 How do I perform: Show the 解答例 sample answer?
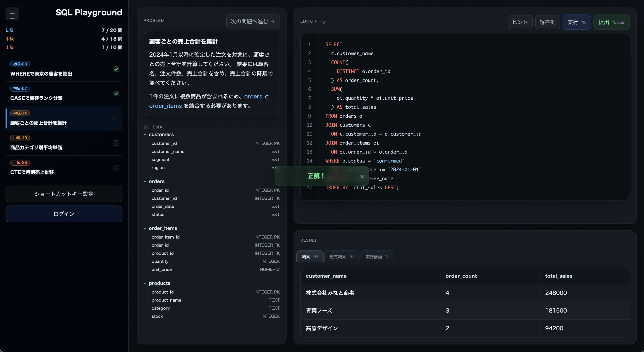coord(547,22)
